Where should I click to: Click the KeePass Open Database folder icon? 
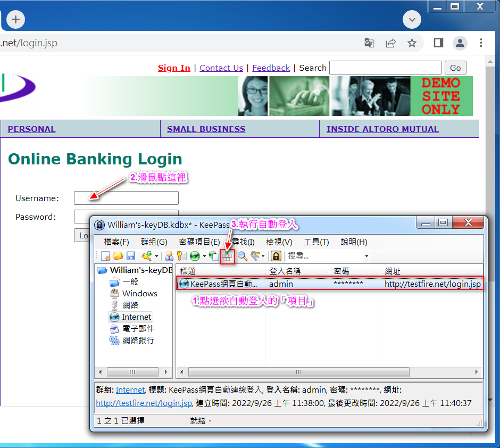[x=118, y=256]
